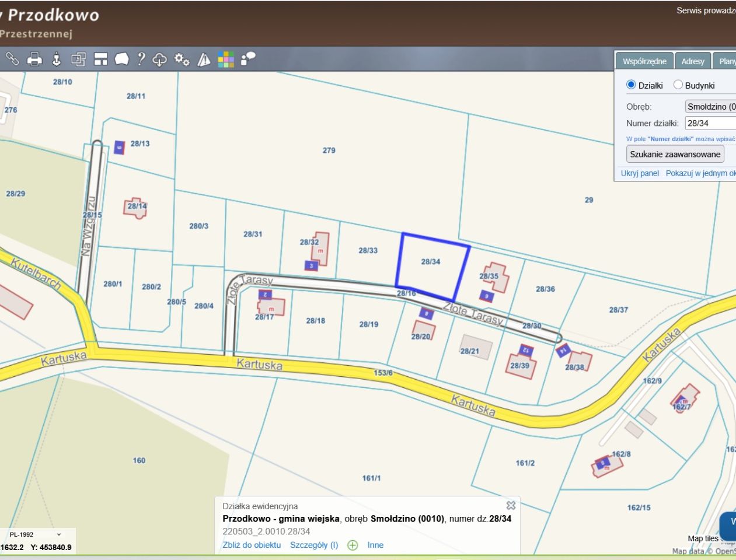
Task: Expand the Obręb Smołdzino dropdown
Action: [x=710, y=107]
